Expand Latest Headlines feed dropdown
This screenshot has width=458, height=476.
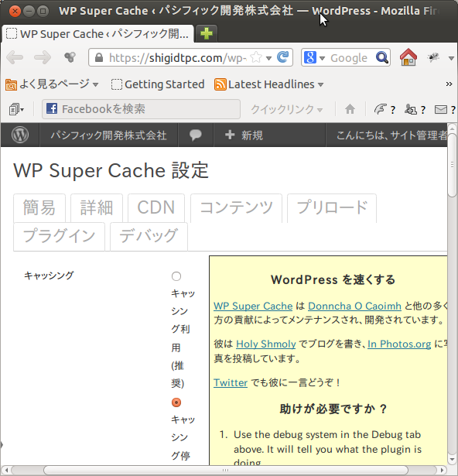[x=321, y=84]
